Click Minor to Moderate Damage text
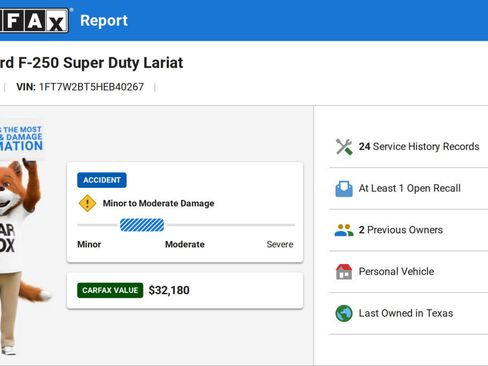This screenshot has width=488, height=366. tap(158, 203)
